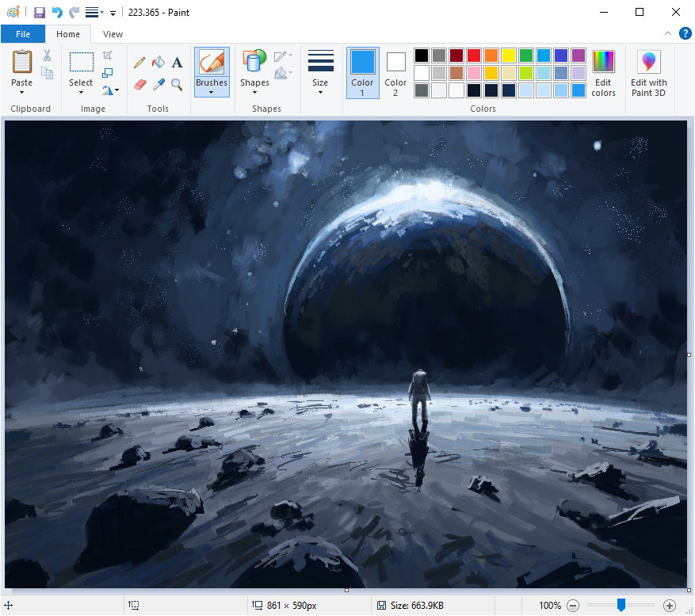This screenshot has width=695, height=616.
Task: Open the Paste dropdown arrow
Action: (21, 92)
